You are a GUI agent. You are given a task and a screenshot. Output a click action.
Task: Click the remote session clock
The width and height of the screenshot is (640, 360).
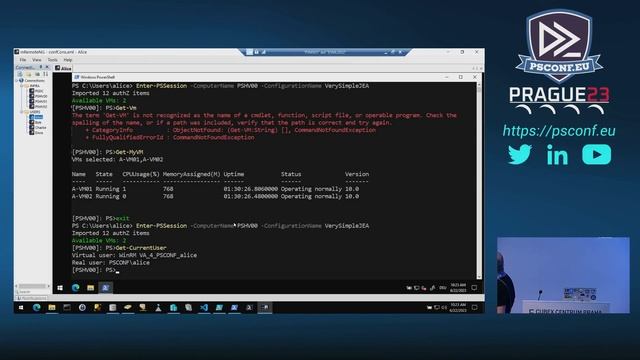(x=458, y=288)
